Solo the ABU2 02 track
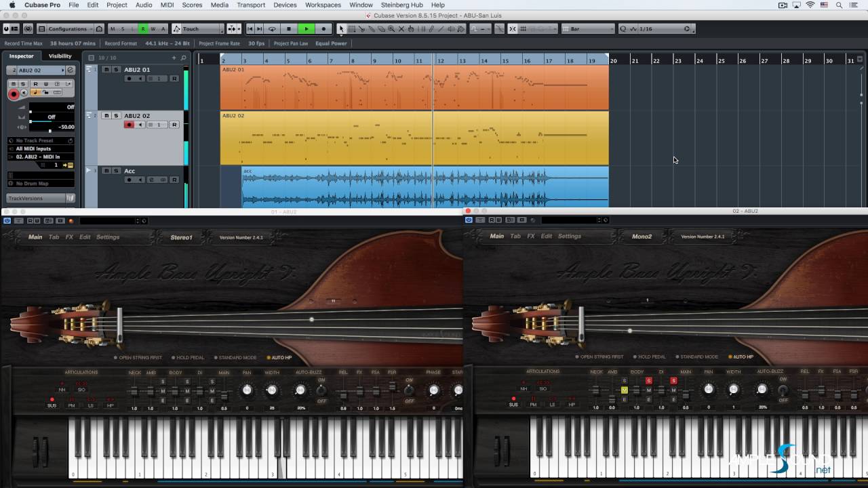868x488 pixels. tap(116, 116)
